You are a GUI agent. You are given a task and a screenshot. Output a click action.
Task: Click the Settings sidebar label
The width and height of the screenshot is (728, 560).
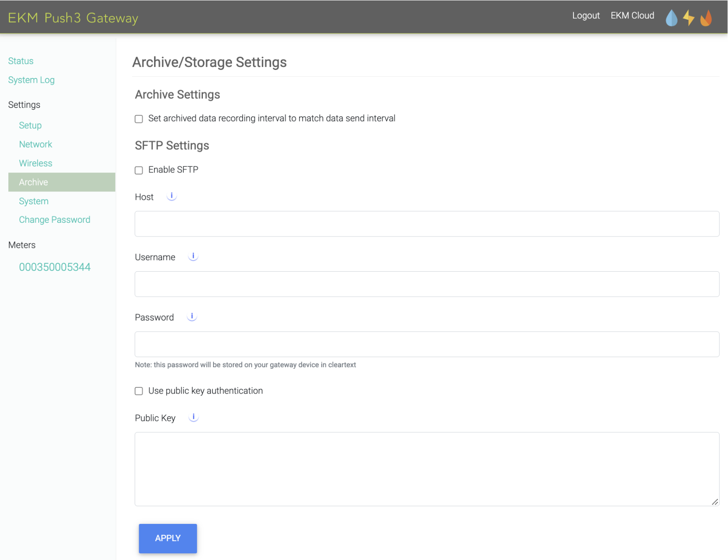click(x=24, y=105)
